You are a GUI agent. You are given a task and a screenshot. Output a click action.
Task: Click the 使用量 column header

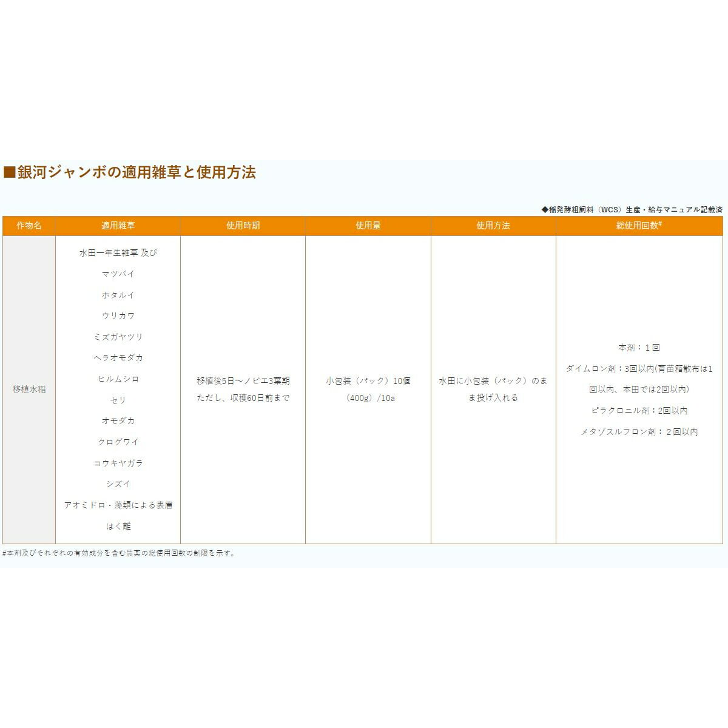(368, 225)
